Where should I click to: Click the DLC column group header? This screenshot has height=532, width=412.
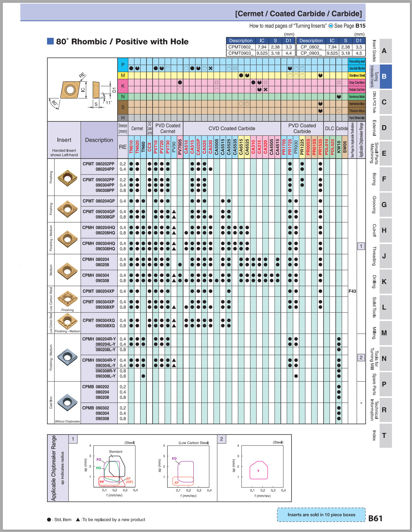coord(330,128)
